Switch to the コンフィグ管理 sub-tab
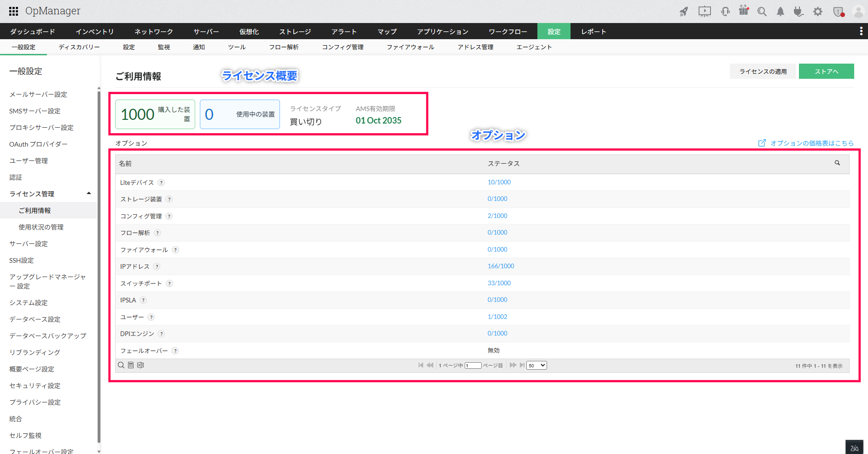 [343, 47]
